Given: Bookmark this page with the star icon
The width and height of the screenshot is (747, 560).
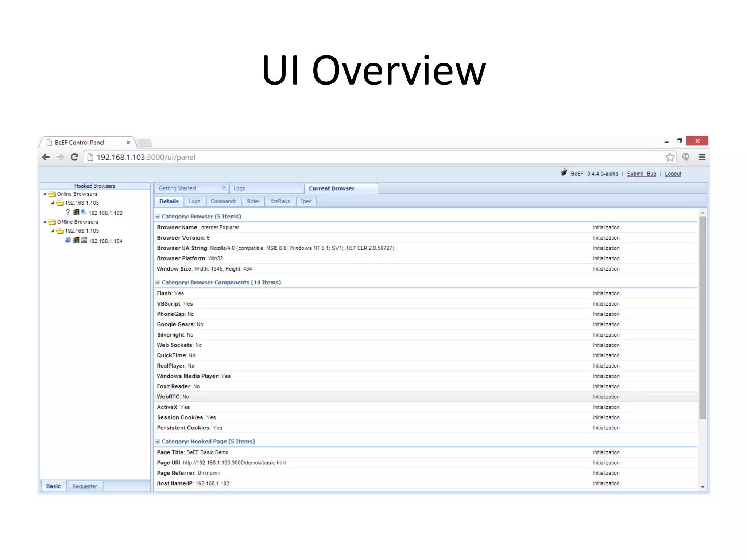Looking at the screenshot, I should (670, 157).
